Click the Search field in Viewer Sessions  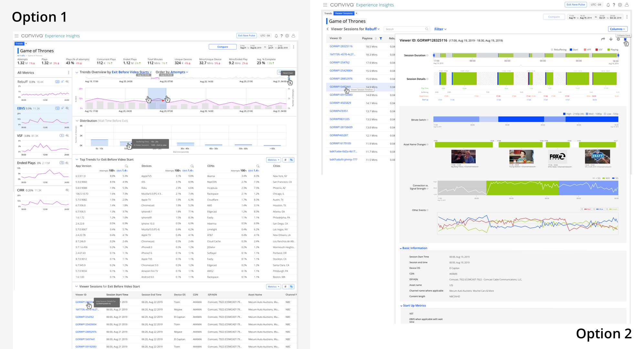(407, 29)
